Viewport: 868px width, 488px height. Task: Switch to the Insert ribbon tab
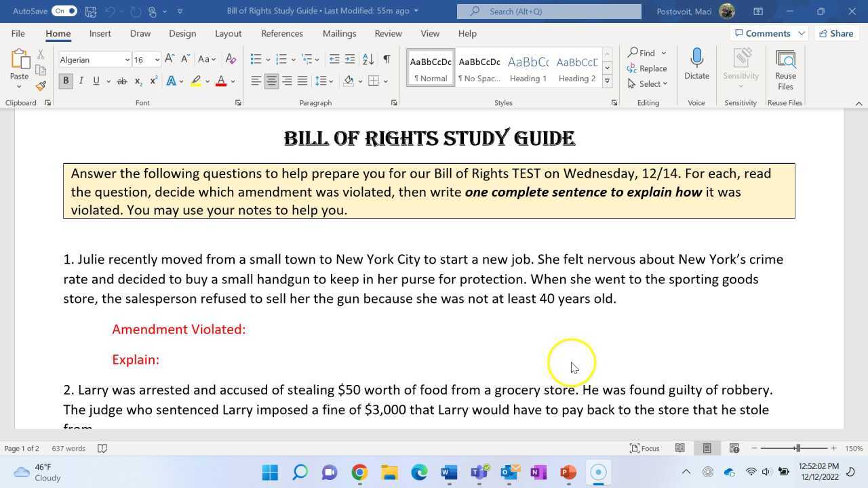pyautogui.click(x=100, y=33)
